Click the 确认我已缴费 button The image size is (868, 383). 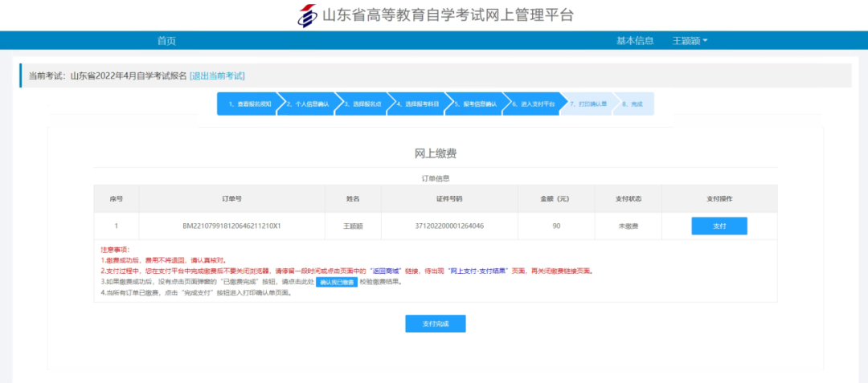click(337, 283)
